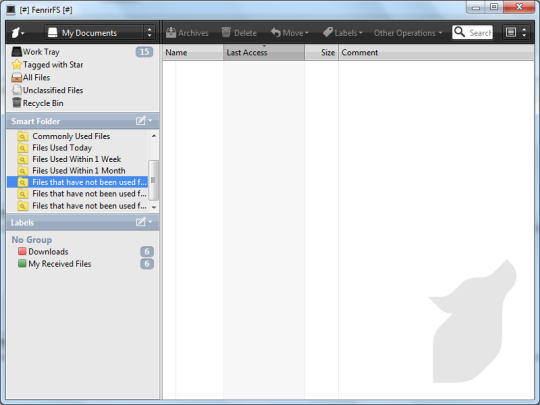Select All Files in sidebar
Image resolution: width=540 pixels, height=405 pixels.
pyautogui.click(x=82, y=77)
